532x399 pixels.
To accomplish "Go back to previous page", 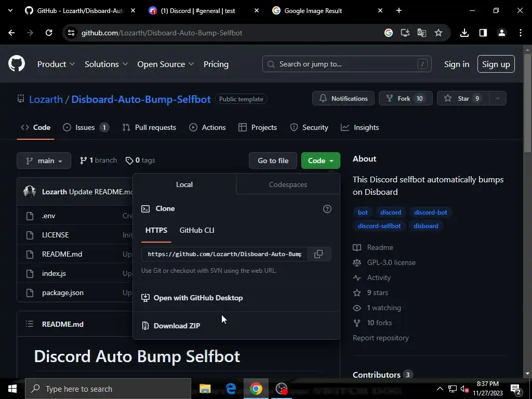I will [x=11, y=33].
